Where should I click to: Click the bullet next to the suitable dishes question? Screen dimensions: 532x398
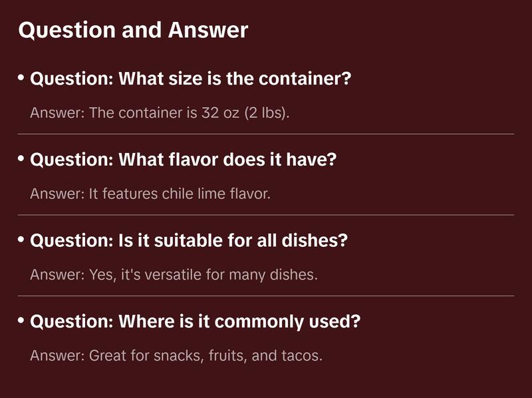(21, 240)
